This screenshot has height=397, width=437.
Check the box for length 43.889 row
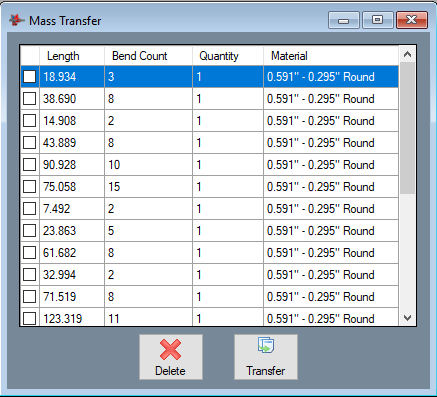pyautogui.click(x=30, y=143)
